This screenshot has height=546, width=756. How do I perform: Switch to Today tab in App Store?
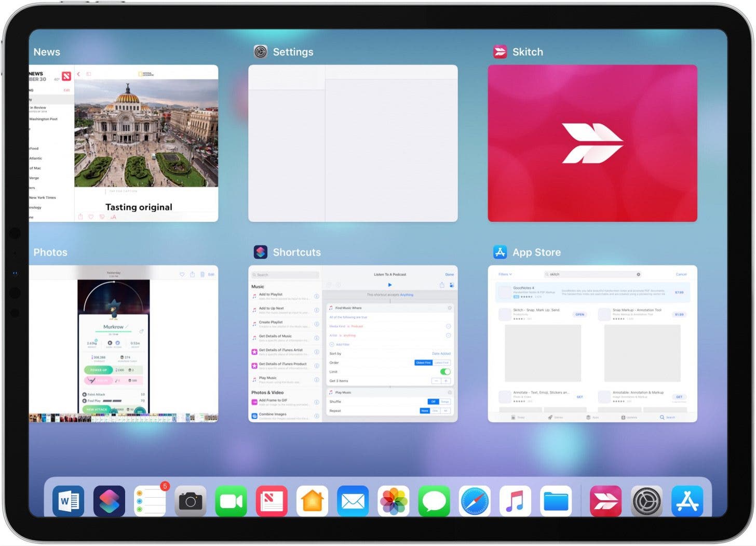coord(518,417)
